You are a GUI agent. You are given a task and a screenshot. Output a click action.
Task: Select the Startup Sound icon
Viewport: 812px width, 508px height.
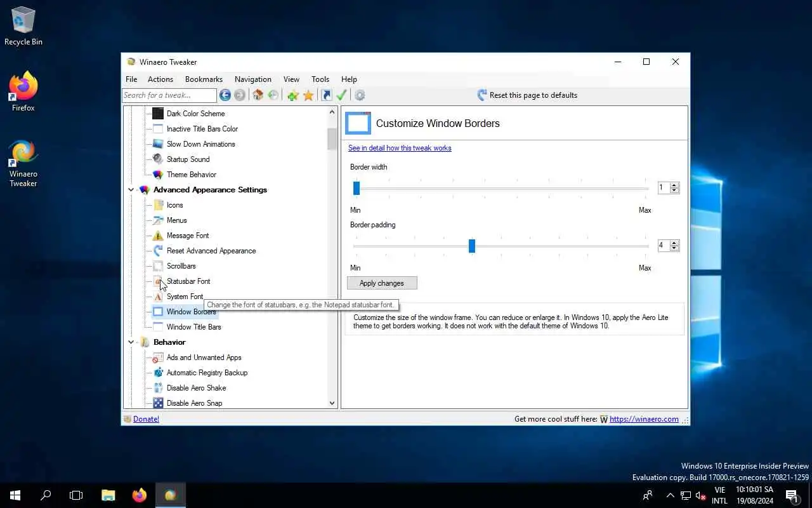(158, 159)
